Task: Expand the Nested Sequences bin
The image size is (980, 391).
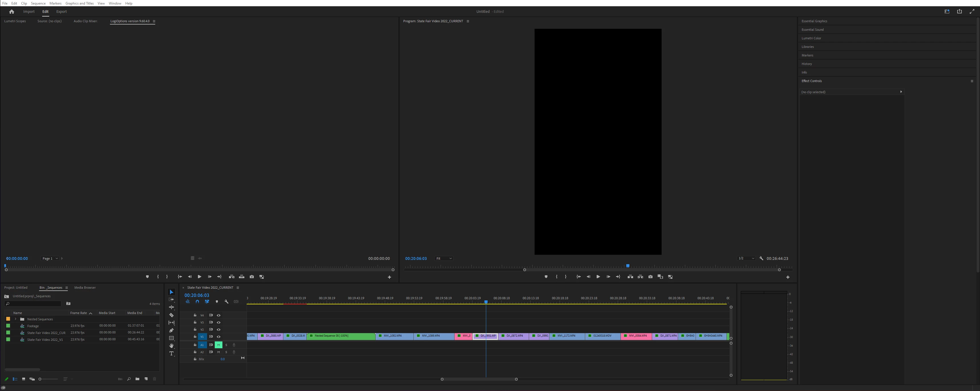Action: click(15, 319)
